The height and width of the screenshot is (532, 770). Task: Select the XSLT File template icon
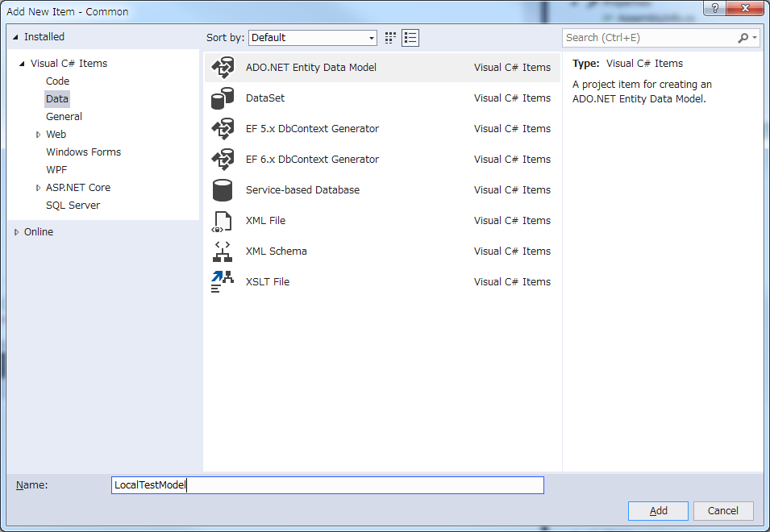pyautogui.click(x=223, y=281)
